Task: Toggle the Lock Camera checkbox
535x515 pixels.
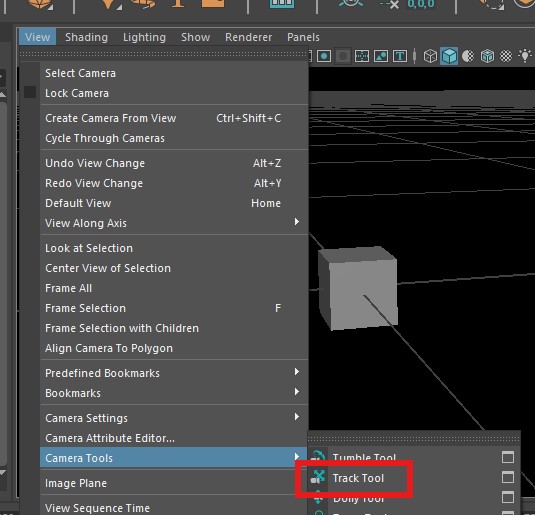Action: point(30,92)
